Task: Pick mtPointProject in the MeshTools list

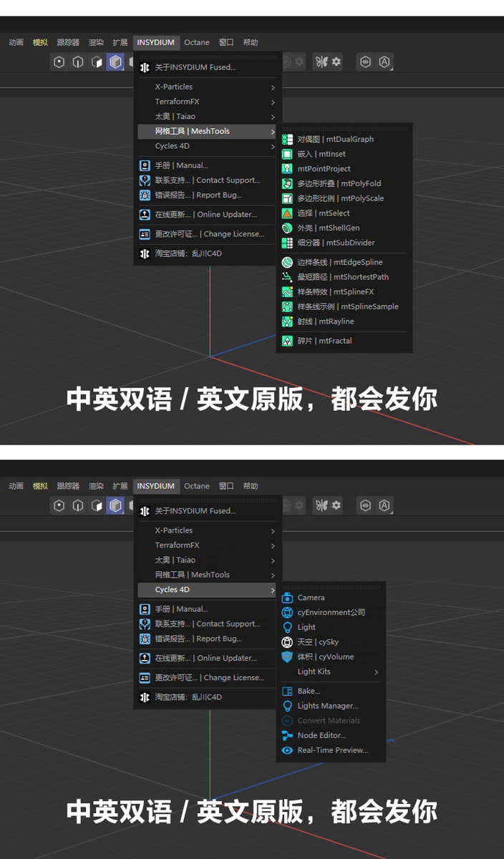Action: [344, 169]
